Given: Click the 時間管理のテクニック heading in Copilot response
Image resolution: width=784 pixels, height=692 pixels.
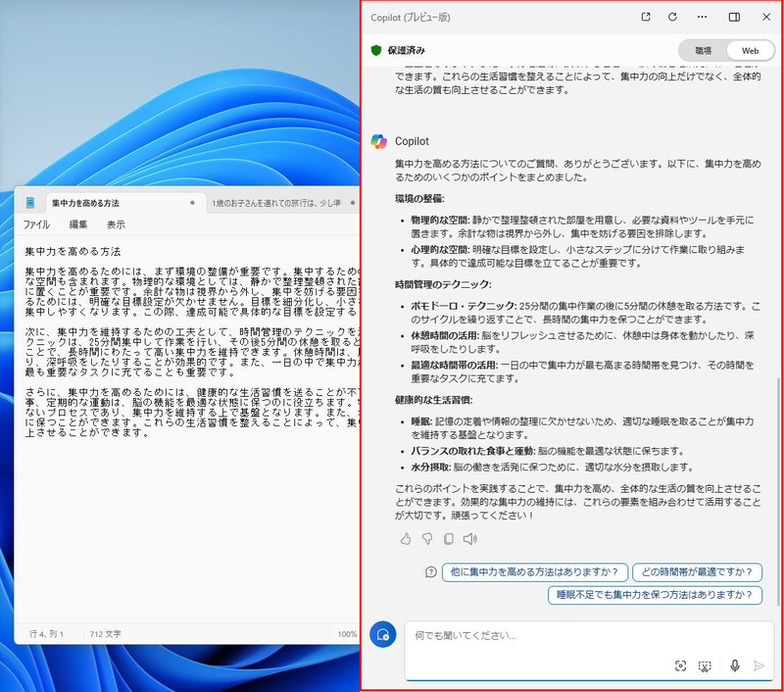Looking at the screenshot, I should (x=443, y=284).
